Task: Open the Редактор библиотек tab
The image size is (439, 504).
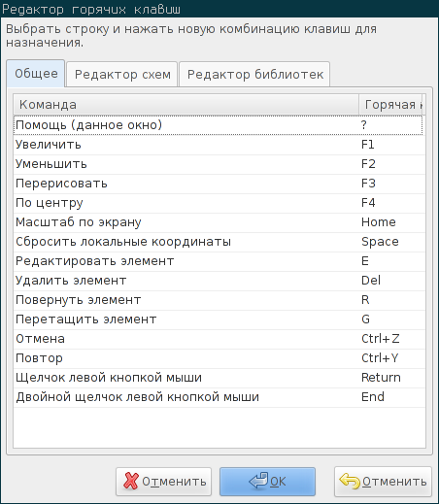Action: 254,75
